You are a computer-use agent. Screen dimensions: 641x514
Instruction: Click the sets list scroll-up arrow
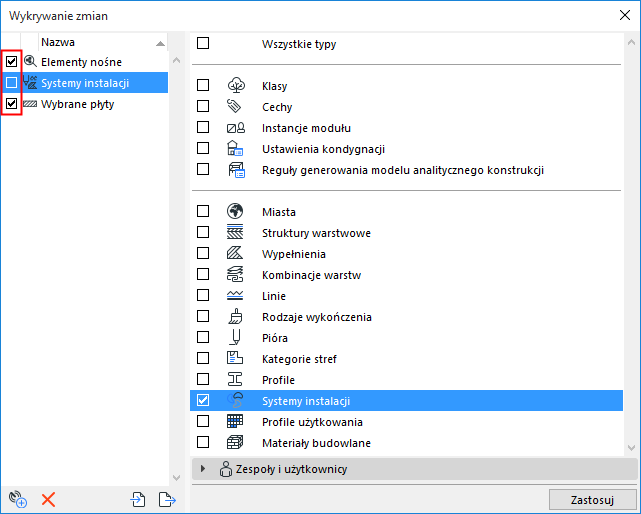177,61
